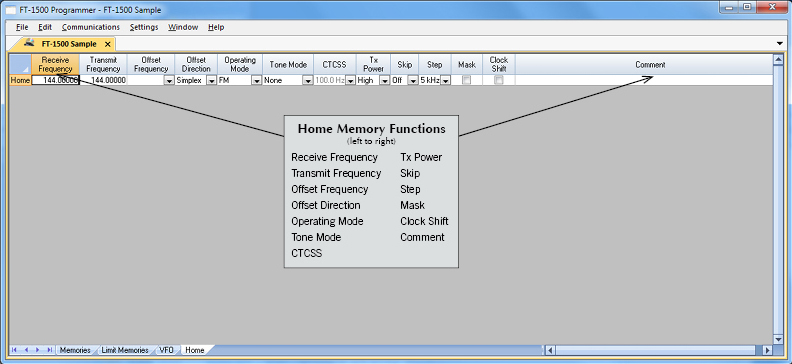Switch to the Limit Memories sheet tab
Screen dimensions: 792x364
pos(125,350)
